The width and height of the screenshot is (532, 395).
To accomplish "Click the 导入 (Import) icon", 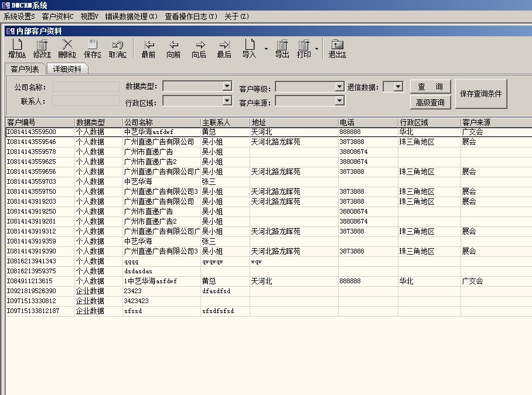I will (x=249, y=49).
